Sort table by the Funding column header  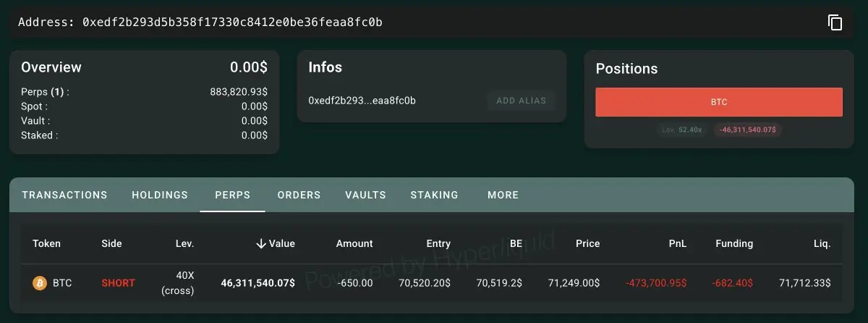click(x=734, y=243)
